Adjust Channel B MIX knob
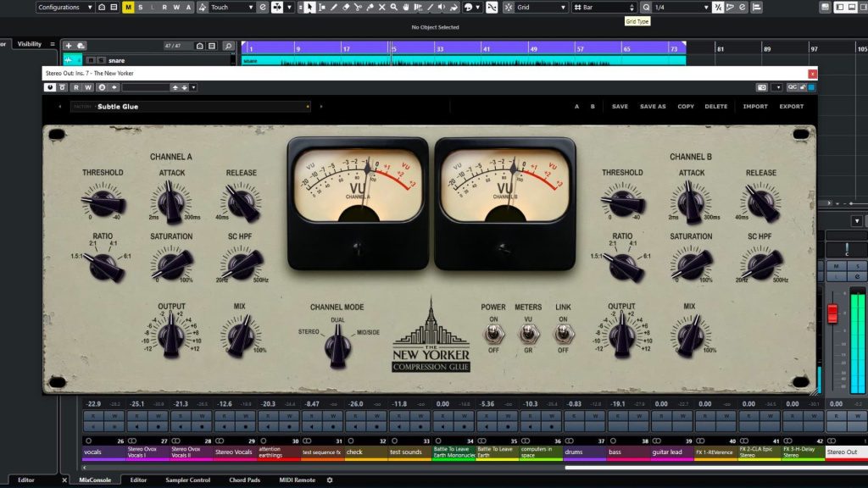 [x=689, y=335]
